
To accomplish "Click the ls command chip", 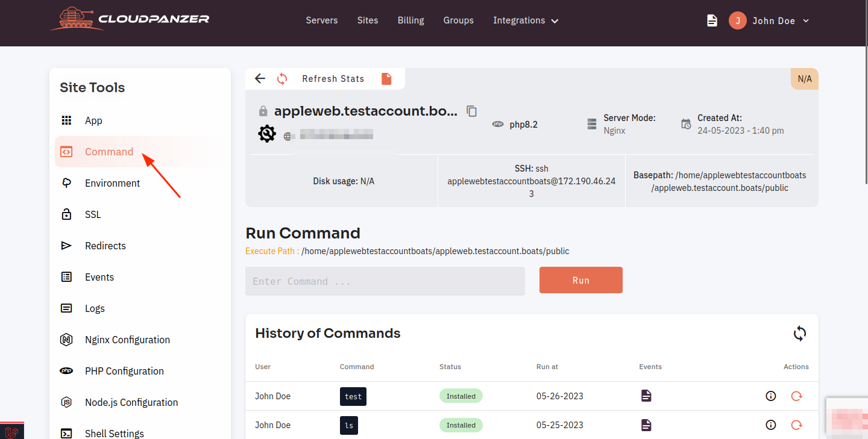I will coord(349,425).
